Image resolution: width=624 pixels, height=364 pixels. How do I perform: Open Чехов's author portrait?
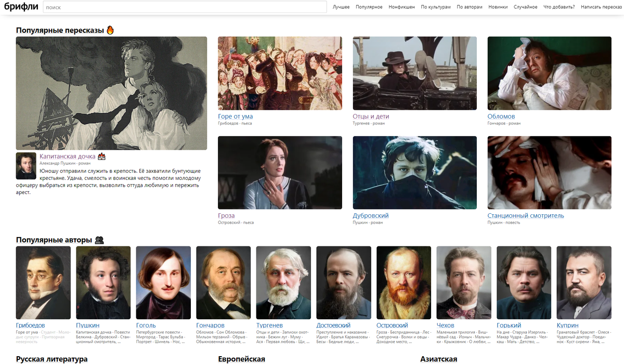pos(464,282)
